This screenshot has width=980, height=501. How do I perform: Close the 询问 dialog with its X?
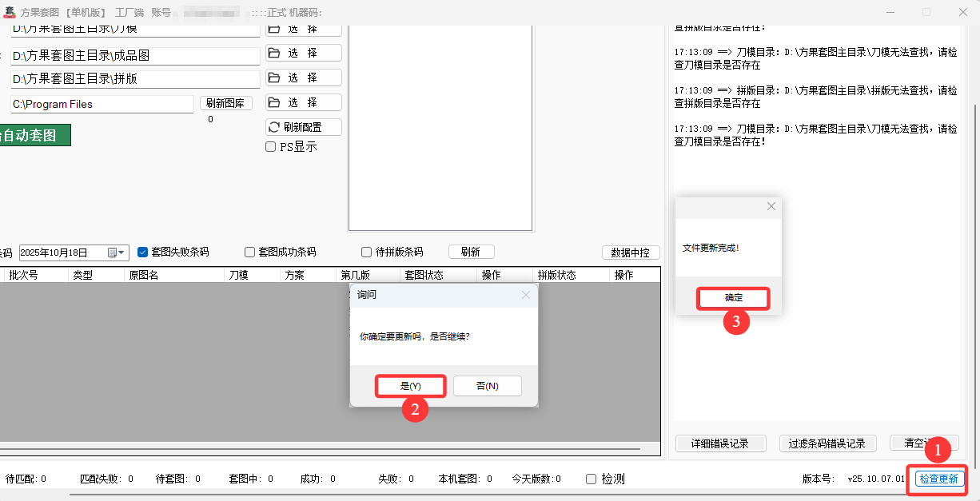point(525,295)
